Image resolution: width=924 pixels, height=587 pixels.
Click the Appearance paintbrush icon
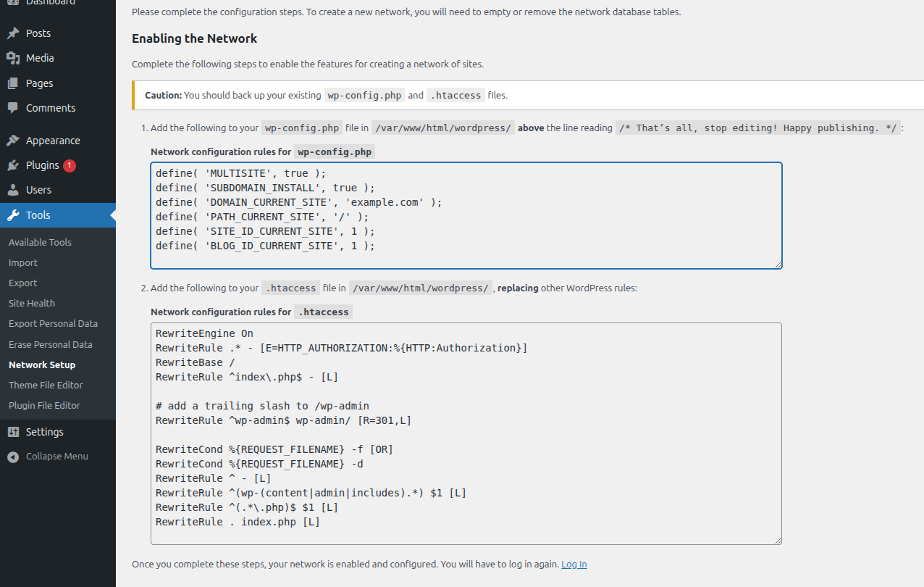[x=13, y=141]
